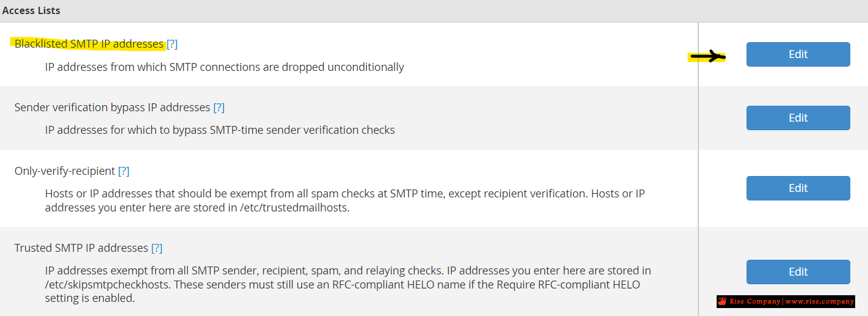
Task: Click the black arrow pointing to Edit
Action: [x=707, y=57]
